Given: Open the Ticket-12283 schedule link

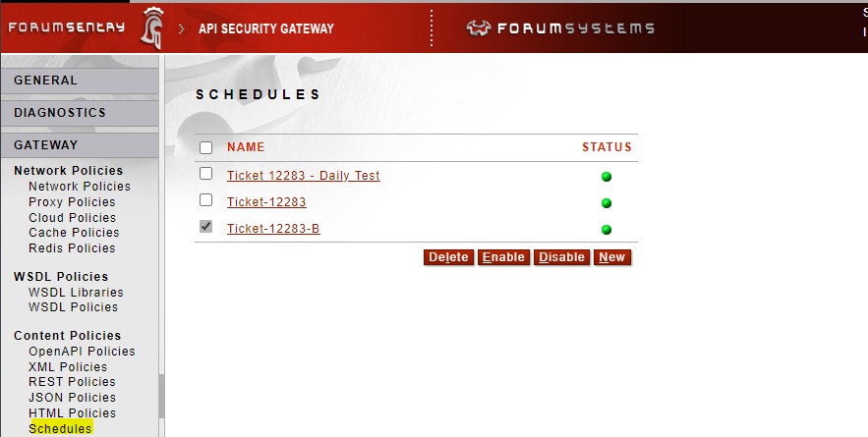Looking at the screenshot, I should (266, 202).
